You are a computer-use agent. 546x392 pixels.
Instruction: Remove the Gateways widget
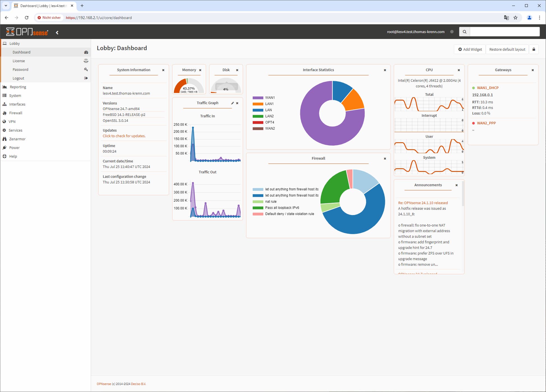(533, 70)
